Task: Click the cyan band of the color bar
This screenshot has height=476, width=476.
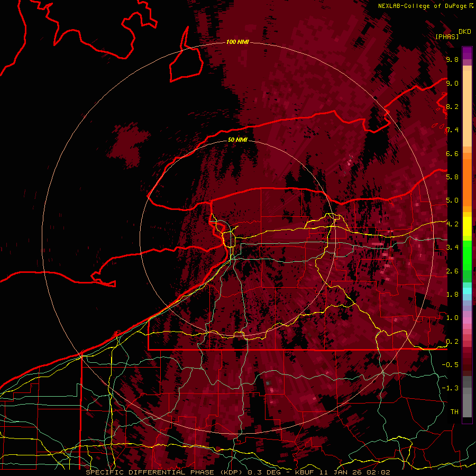Action: 467,291
